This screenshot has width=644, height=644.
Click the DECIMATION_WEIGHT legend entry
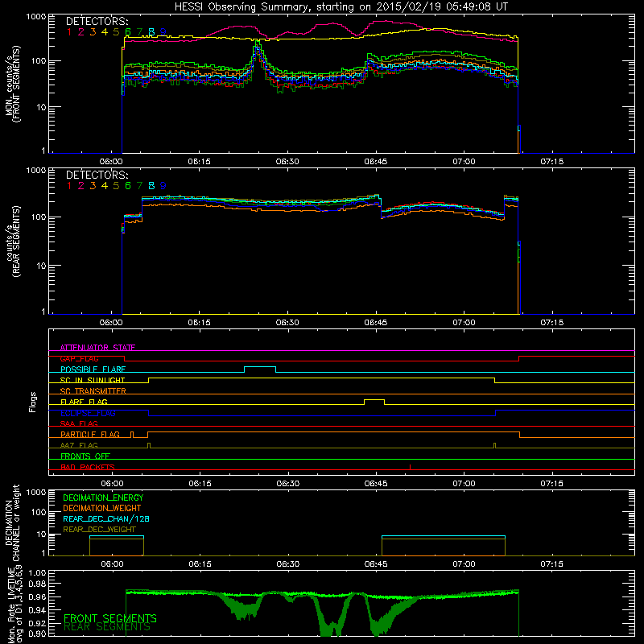coord(102,509)
